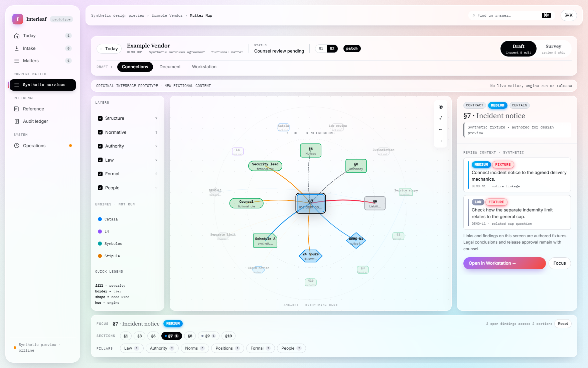Click the Example Vendor breadcrumb
The width and height of the screenshot is (588, 368).
pyautogui.click(x=167, y=16)
